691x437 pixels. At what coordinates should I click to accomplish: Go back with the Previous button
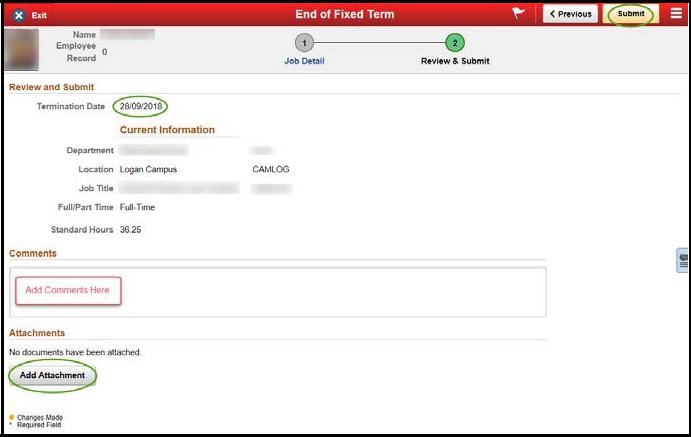point(570,14)
